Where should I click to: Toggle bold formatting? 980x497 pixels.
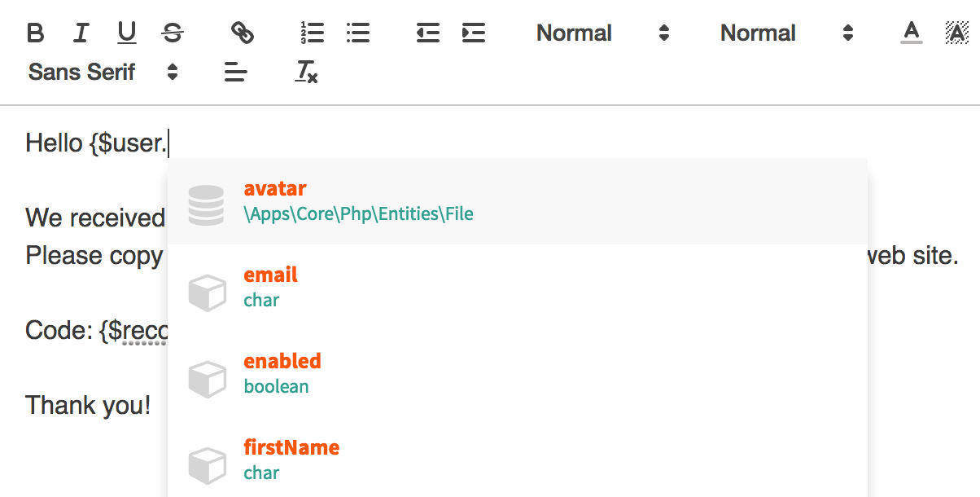36,33
